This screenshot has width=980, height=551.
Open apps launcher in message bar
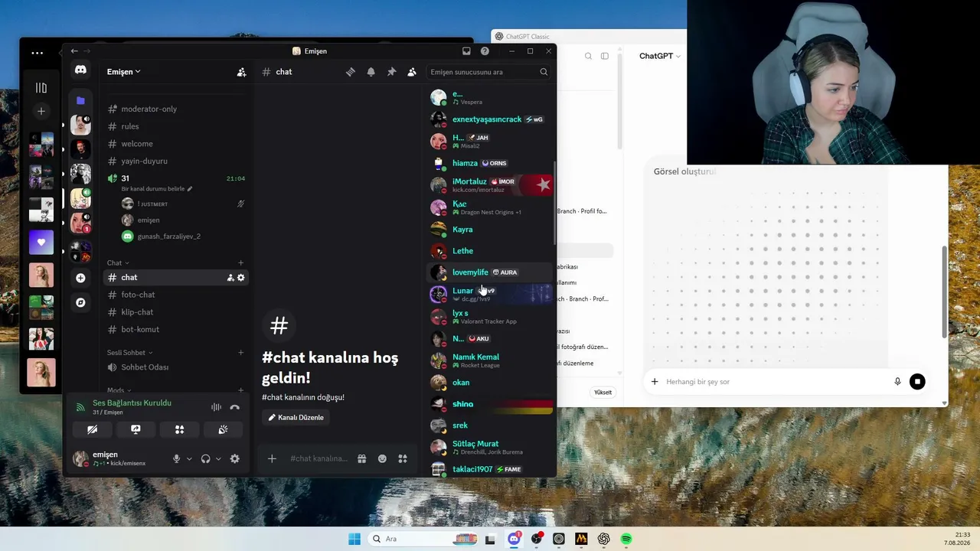403,459
